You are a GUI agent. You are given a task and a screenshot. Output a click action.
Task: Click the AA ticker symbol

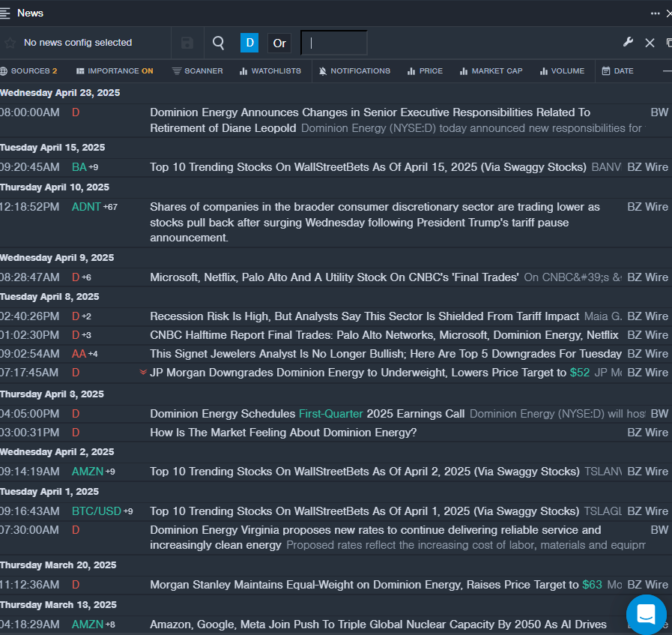(79, 354)
